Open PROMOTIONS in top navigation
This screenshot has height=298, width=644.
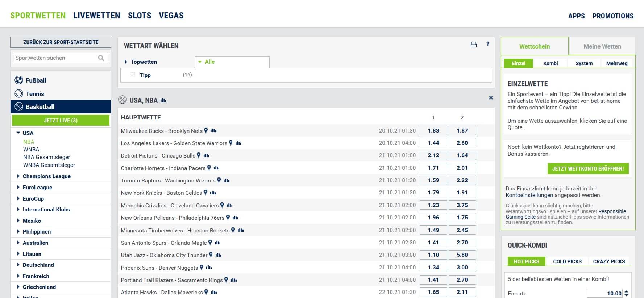point(613,16)
